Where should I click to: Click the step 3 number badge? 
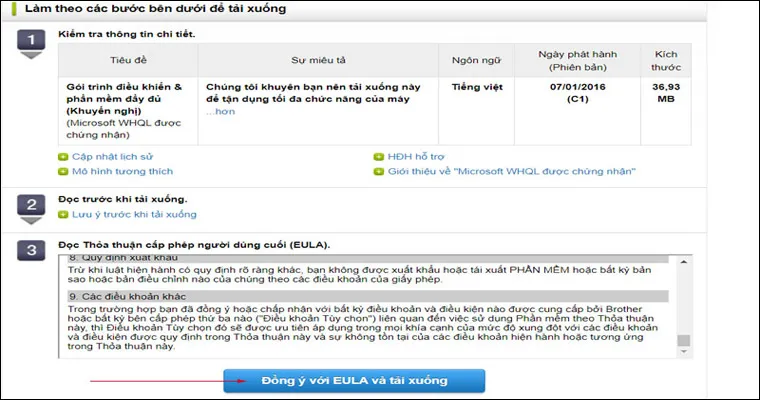31,250
